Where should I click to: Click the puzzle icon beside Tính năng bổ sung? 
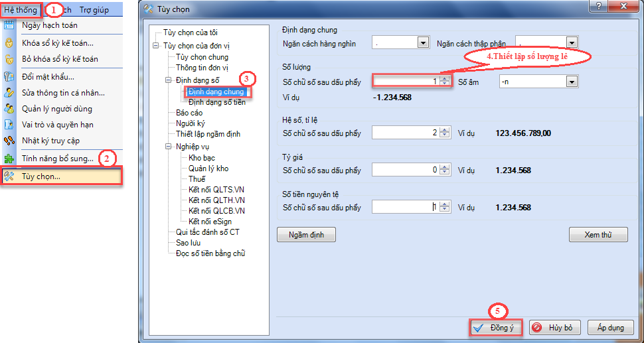click(x=9, y=159)
